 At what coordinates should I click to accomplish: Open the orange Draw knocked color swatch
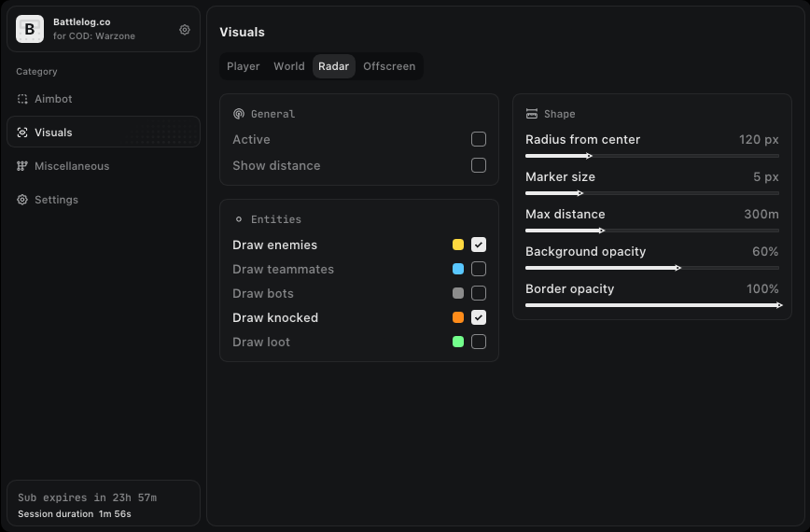457,317
